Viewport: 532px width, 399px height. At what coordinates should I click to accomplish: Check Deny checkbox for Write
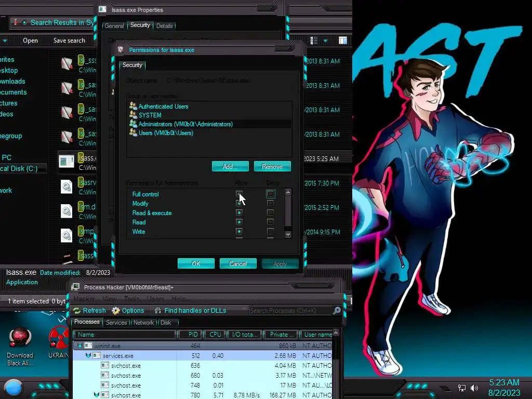pos(270,231)
